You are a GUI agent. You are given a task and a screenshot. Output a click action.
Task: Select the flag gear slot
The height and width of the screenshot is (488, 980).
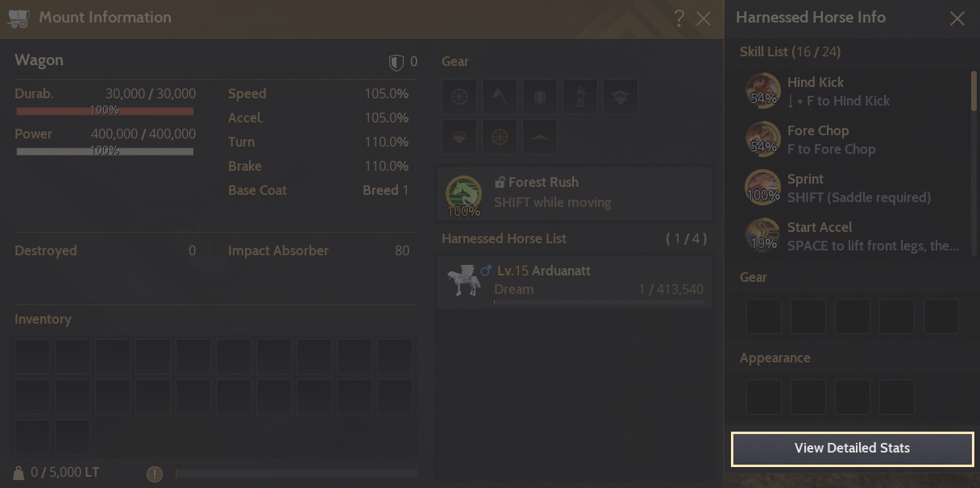click(x=500, y=97)
